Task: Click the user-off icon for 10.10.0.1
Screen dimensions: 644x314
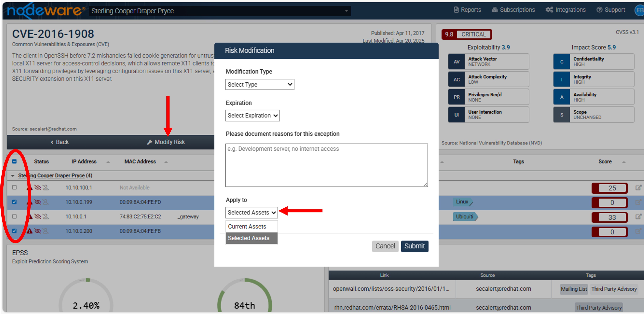Action: [46, 216]
